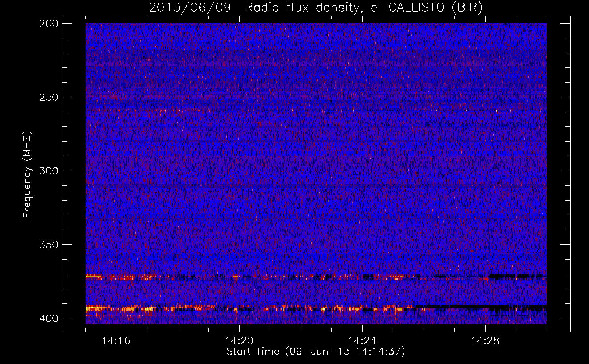Select the 350 frequency tick label

49,245
